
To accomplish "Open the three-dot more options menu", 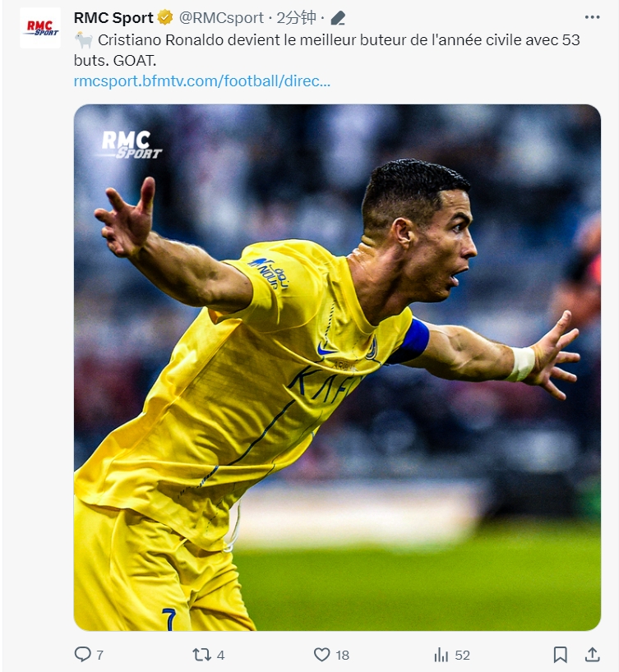I will coord(592,17).
